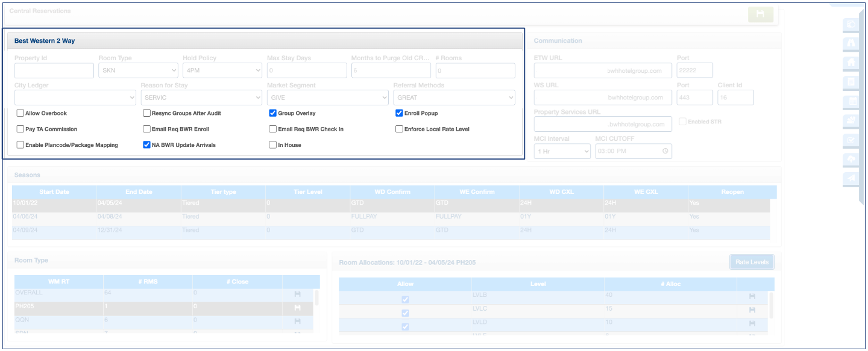Expand the Market Segment dropdown
The image size is (868, 351).
tap(328, 98)
